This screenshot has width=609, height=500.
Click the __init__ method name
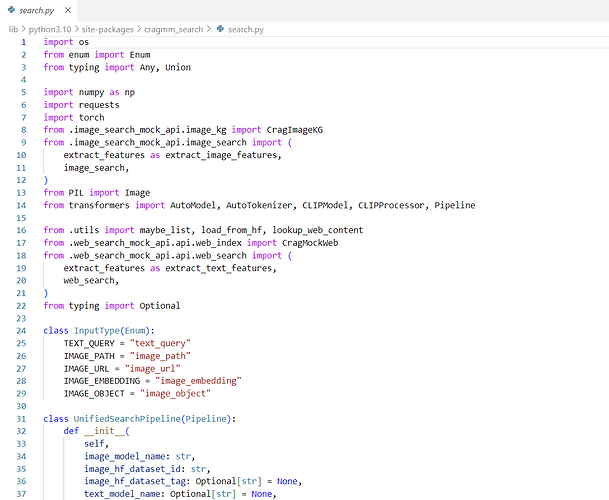104,431
